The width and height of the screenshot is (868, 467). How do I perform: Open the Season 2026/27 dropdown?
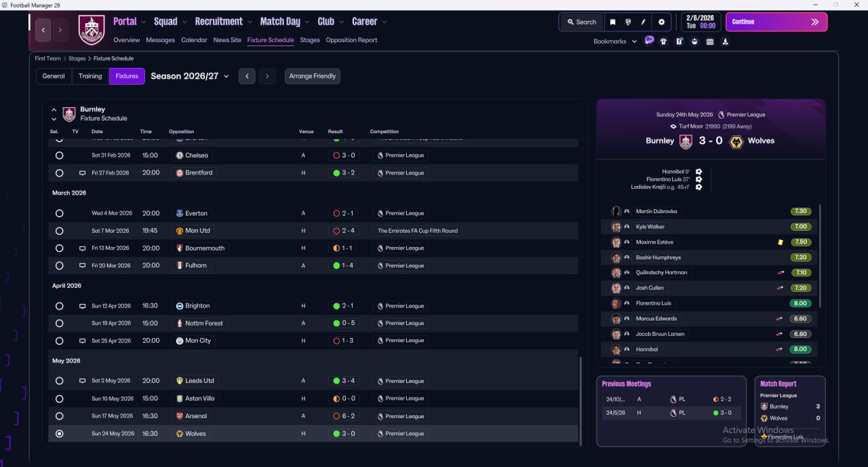(190, 76)
